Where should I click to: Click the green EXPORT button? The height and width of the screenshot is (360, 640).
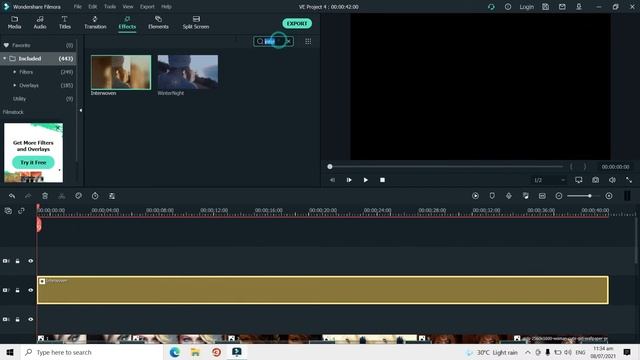297,24
